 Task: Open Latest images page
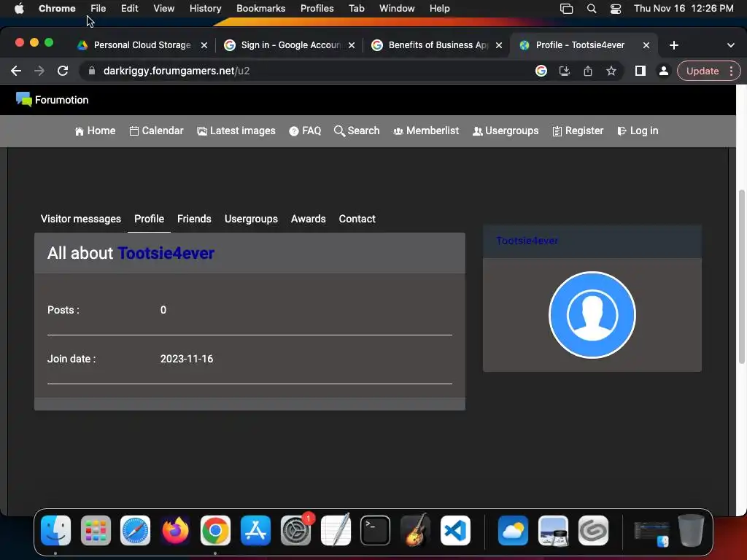[236, 131]
